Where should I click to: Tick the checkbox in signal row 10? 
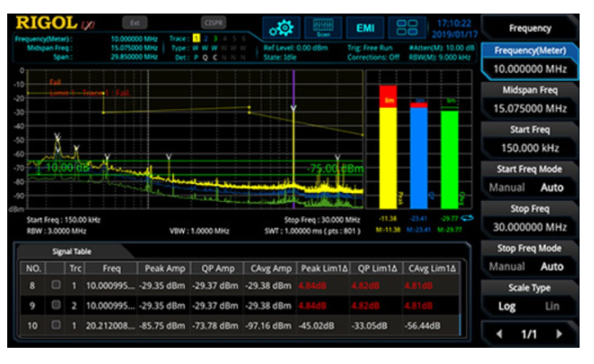[56, 324]
